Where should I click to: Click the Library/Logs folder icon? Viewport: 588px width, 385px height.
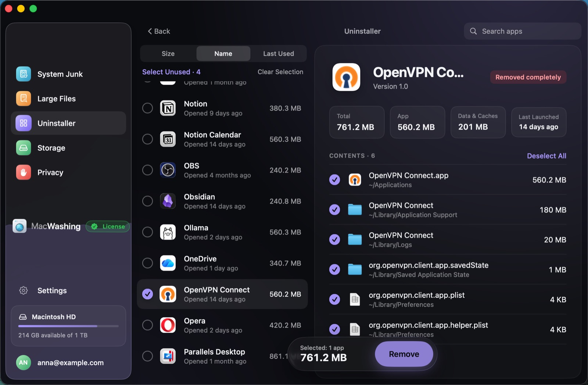[x=355, y=240]
